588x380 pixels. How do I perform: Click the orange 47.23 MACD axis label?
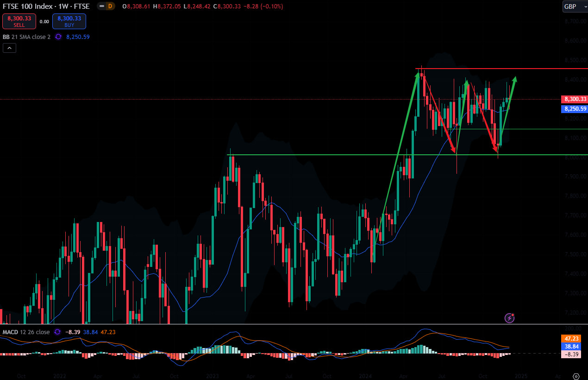tap(571, 339)
